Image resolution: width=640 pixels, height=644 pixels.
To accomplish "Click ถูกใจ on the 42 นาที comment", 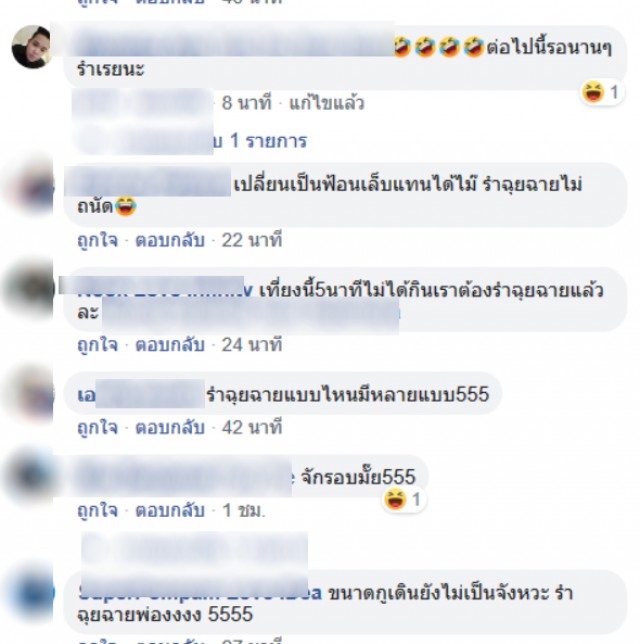I will coord(97,428).
